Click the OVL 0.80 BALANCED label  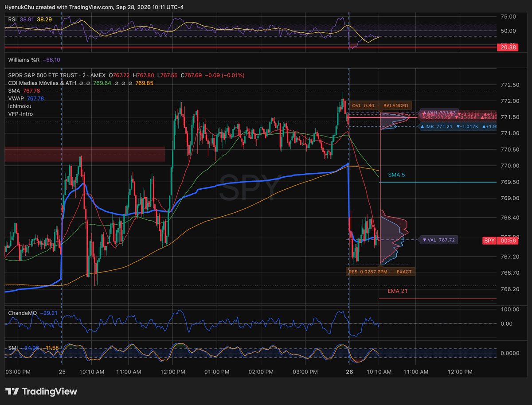pyautogui.click(x=380, y=106)
